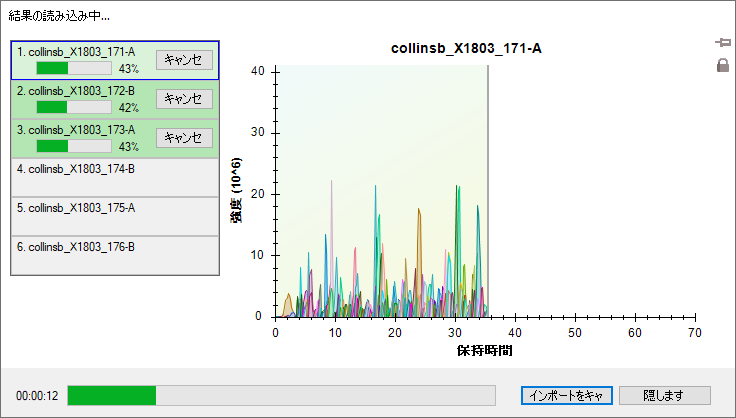Cancel import of collinsb_X1803_172-B

tap(184, 99)
